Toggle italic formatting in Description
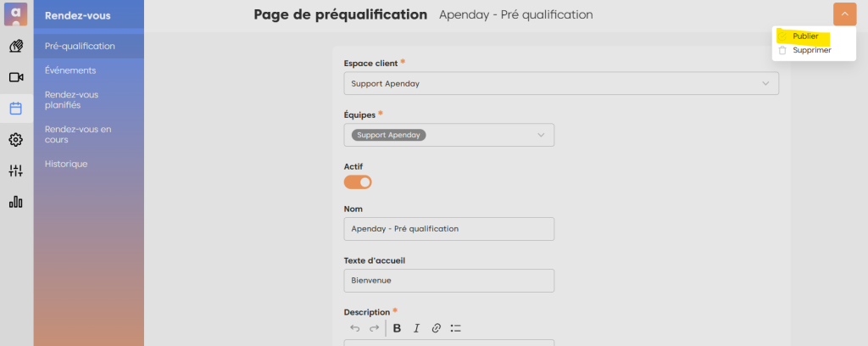 pos(416,328)
